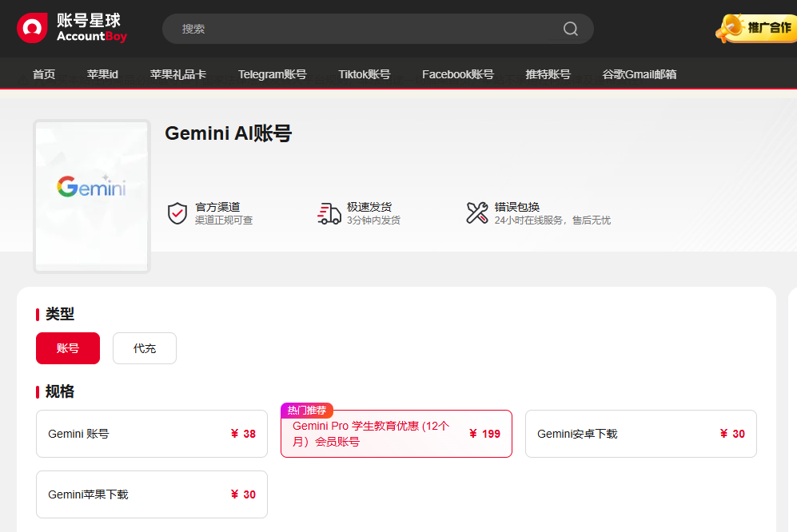Image resolution: width=797 pixels, height=532 pixels.
Task: Switch to the 代充 type option
Action: 144,347
